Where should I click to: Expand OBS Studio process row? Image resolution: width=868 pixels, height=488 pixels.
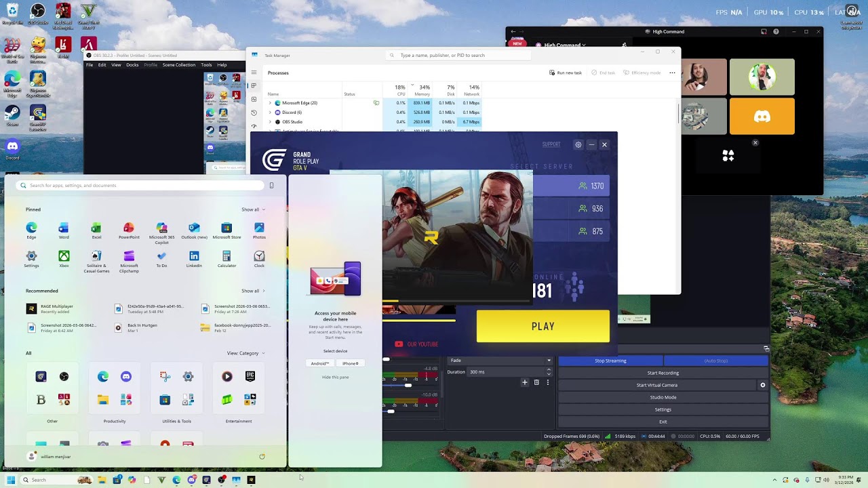tap(270, 122)
